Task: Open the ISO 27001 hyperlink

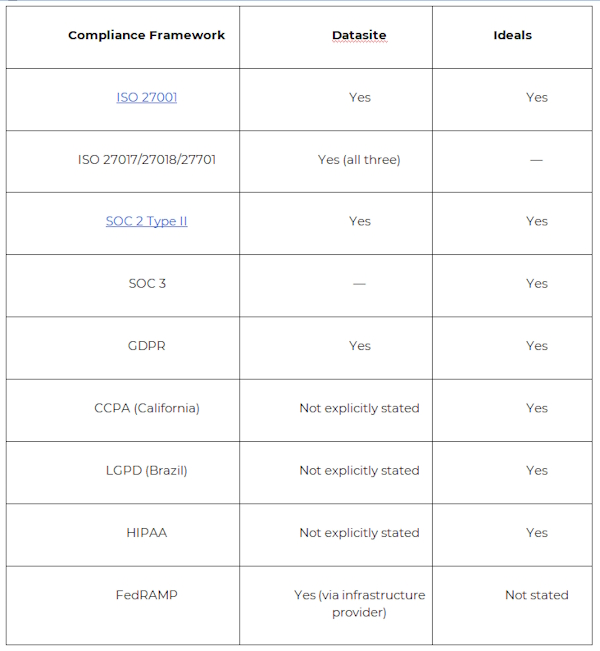Action: (147, 97)
